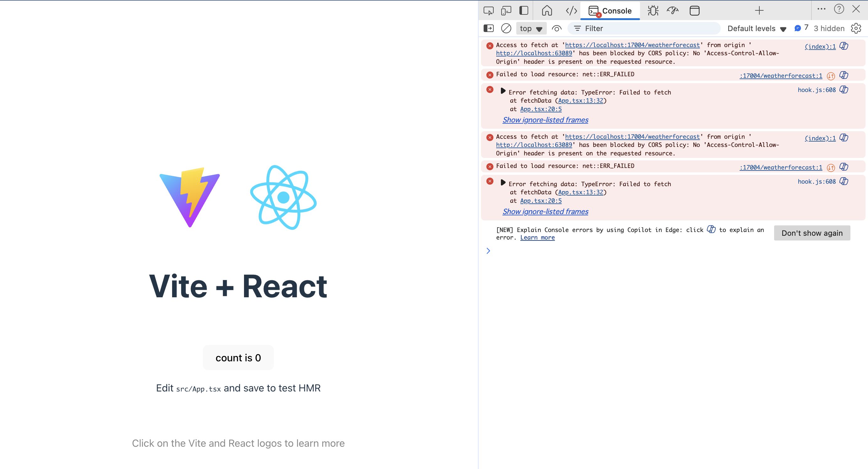868x469 pixels.
Task: Toggle the console sidebar
Action: [x=488, y=28]
